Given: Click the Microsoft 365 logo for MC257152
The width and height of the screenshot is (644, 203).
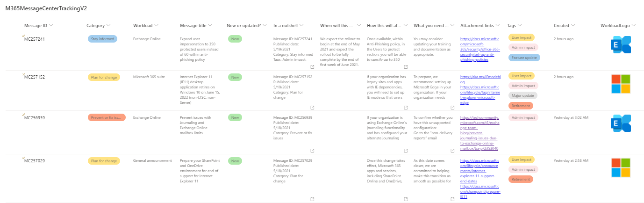Looking at the screenshot, I should (621, 84).
